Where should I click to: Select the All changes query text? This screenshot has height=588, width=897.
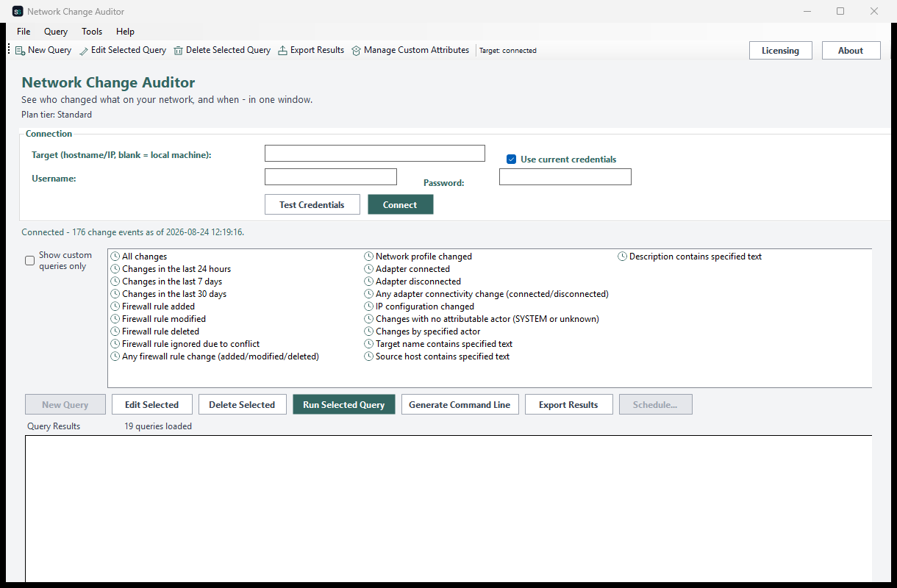[x=144, y=257]
